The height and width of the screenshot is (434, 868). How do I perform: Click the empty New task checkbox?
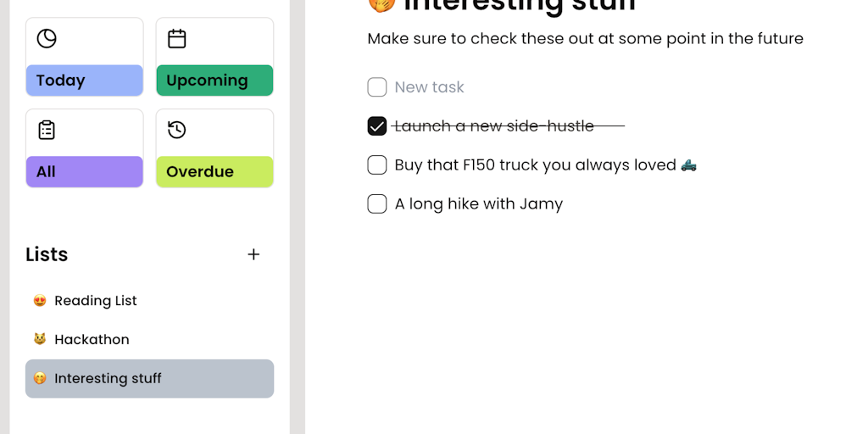pyautogui.click(x=377, y=87)
